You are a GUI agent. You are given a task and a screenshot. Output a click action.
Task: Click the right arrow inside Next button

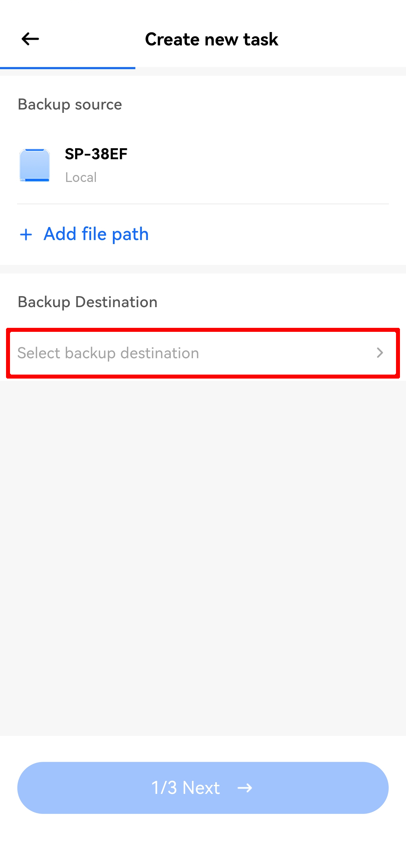tap(245, 788)
